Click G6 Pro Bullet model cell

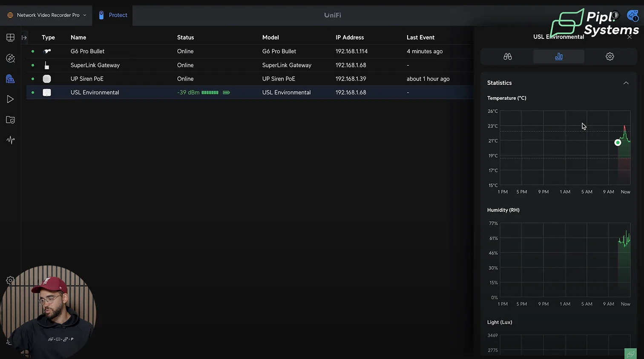[279, 51]
